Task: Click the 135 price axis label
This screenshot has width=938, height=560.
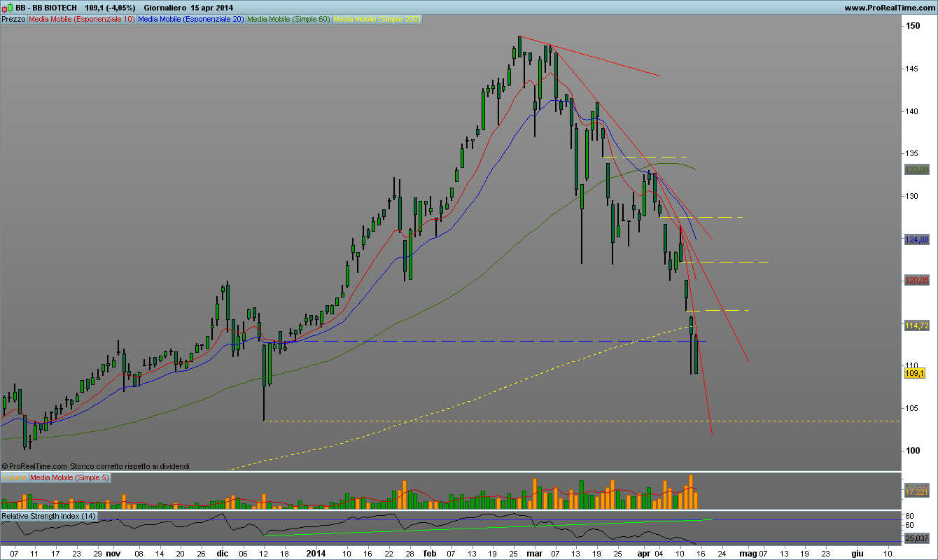Action: 913,153
